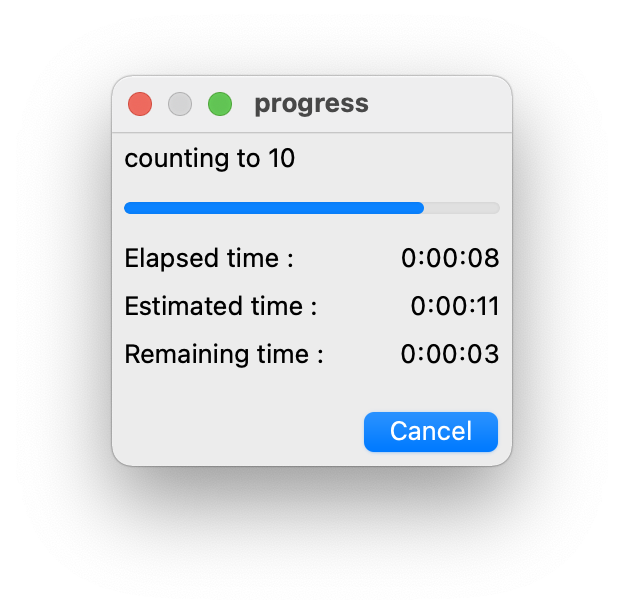Screen dimensions: 624x614
Task: Click the number 10 in the message
Action: click(x=281, y=158)
